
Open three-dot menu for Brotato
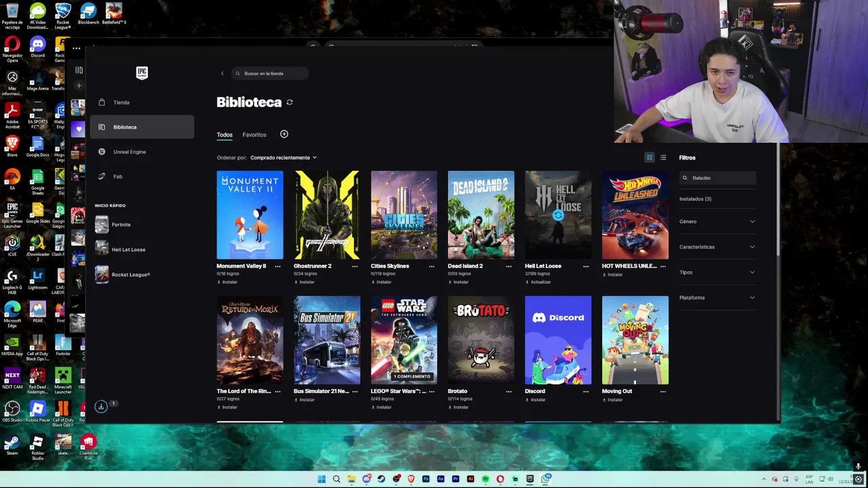tap(509, 391)
